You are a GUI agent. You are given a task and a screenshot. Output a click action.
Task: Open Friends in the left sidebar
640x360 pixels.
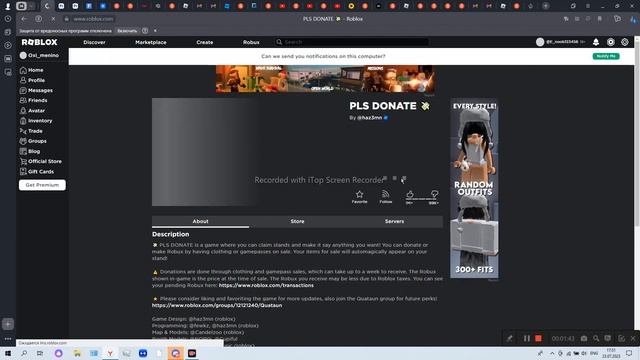33,100
